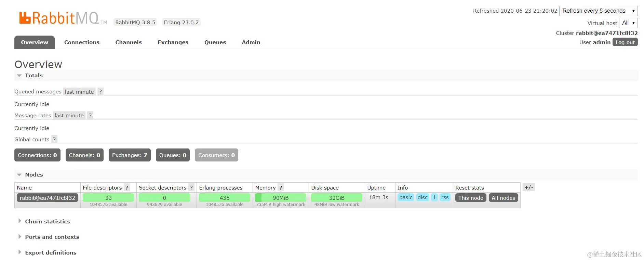This screenshot has height=260, width=644.
Task: Switch to the Channels tab
Action: [x=129, y=42]
